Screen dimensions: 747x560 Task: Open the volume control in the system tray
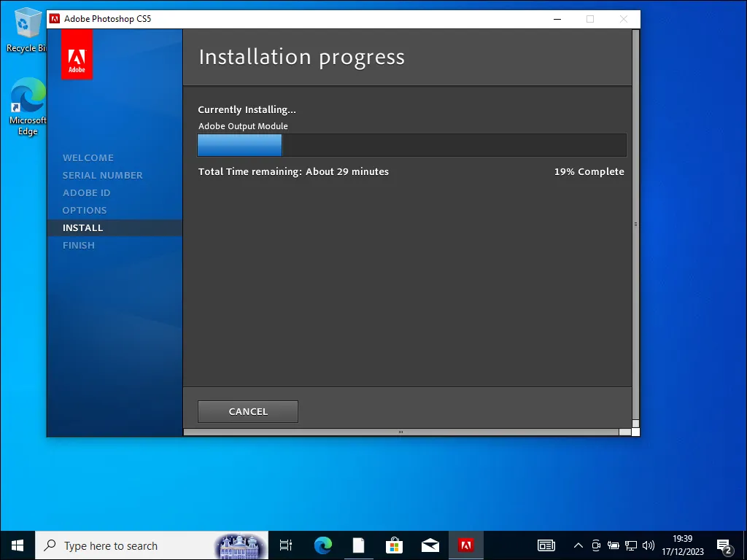tap(649, 545)
